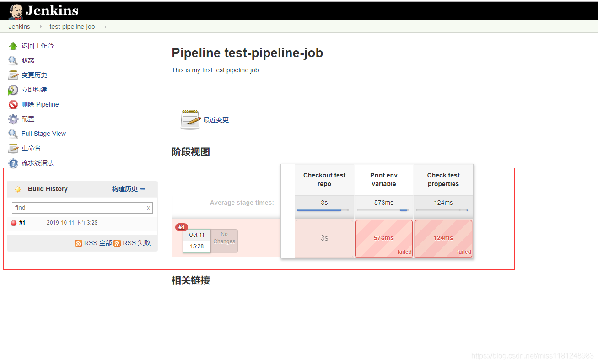Open the RSS 全部 feed link
The height and width of the screenshot is (364, 598).
click(98, 243)
